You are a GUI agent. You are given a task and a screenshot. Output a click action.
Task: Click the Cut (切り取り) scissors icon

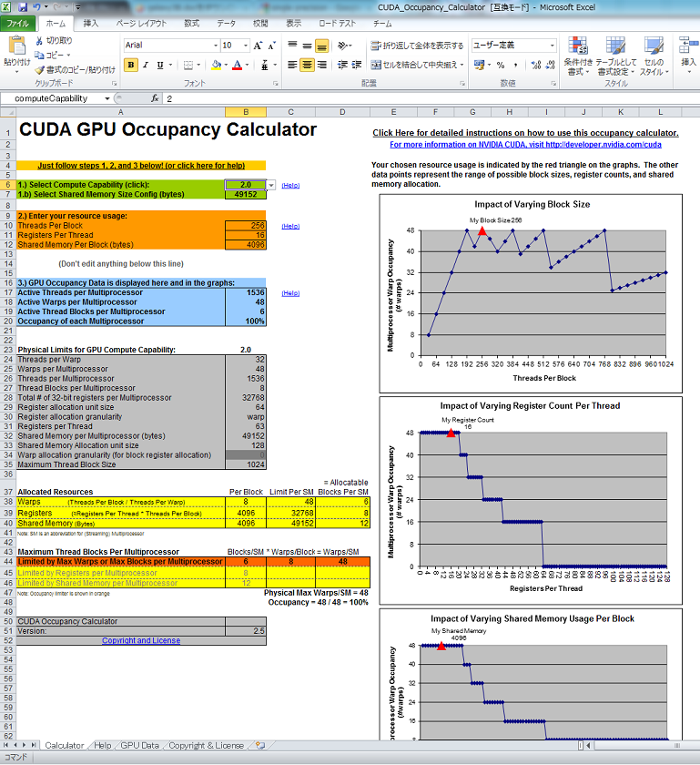(x=39, y=41)
